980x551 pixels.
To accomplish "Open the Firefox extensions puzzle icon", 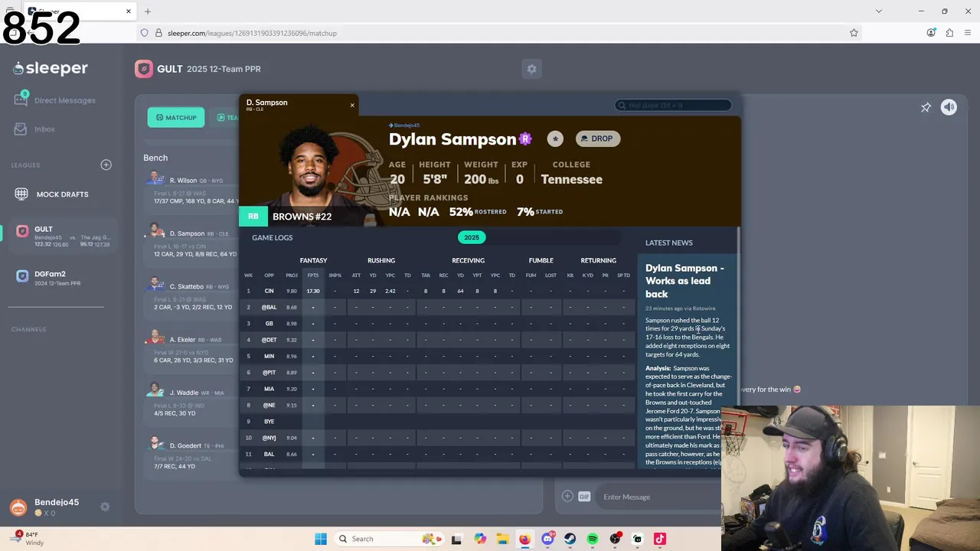I will 949,33.
